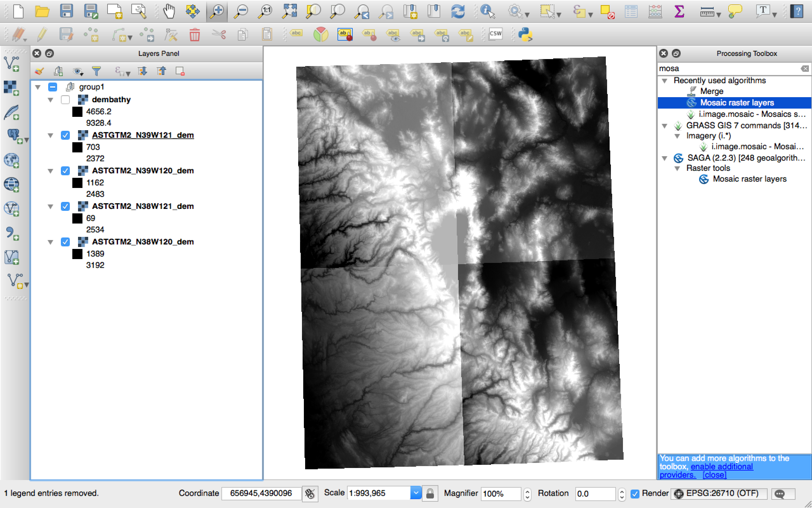Toggle editing with the pencil icon
The image size is (812, 508).
(x=42, y=34)
